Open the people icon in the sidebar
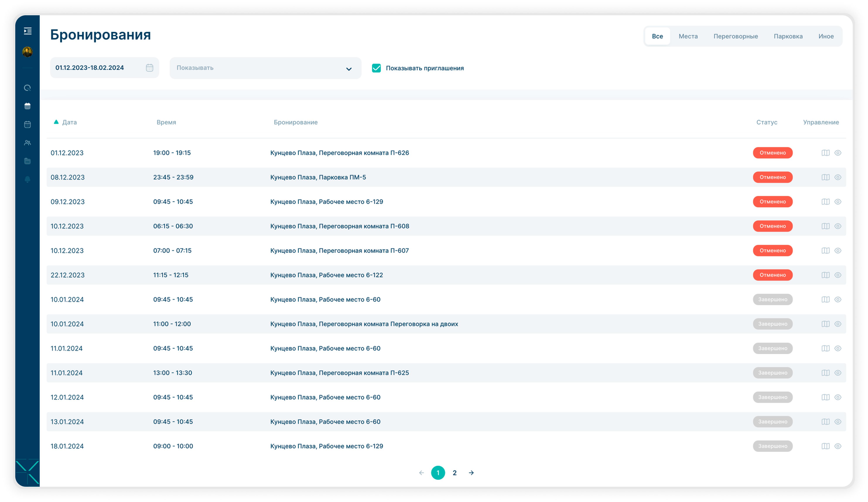Image resolution: width=868 pixels, height=502 pixels. click(27, 143)
